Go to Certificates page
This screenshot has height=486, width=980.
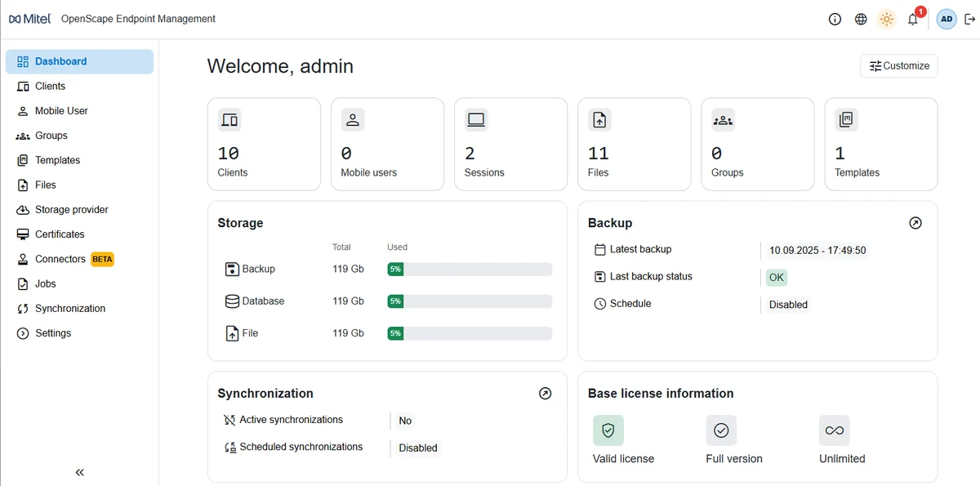(79, 234)
